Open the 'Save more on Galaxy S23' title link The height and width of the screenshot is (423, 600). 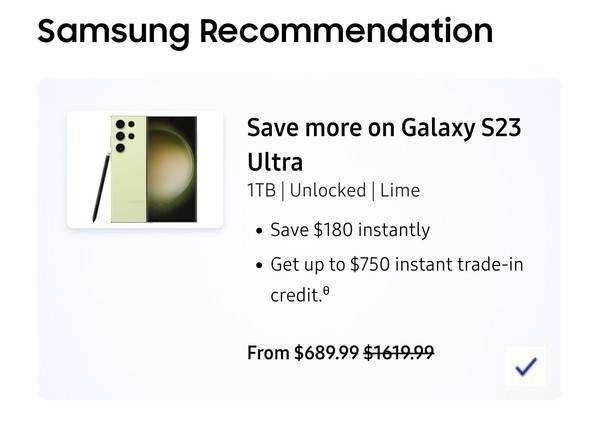tap(384, 127)
